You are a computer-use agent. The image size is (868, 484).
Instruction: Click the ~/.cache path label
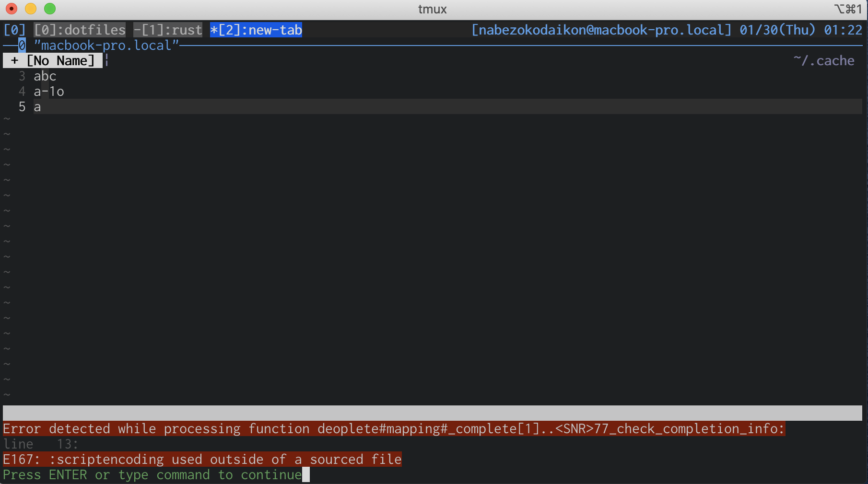pyautogui.click(x=824, y=60)
